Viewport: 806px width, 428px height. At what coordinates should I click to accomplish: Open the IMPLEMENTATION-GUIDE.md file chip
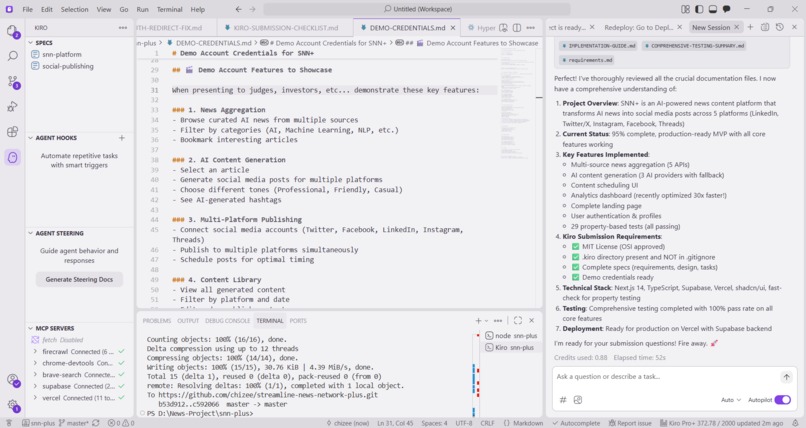pos(599,46)
